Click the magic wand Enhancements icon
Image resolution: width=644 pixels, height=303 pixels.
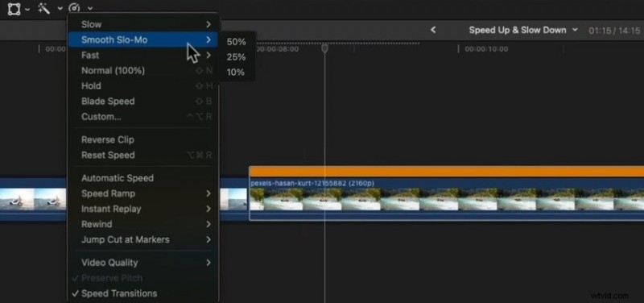pos(44,8)
